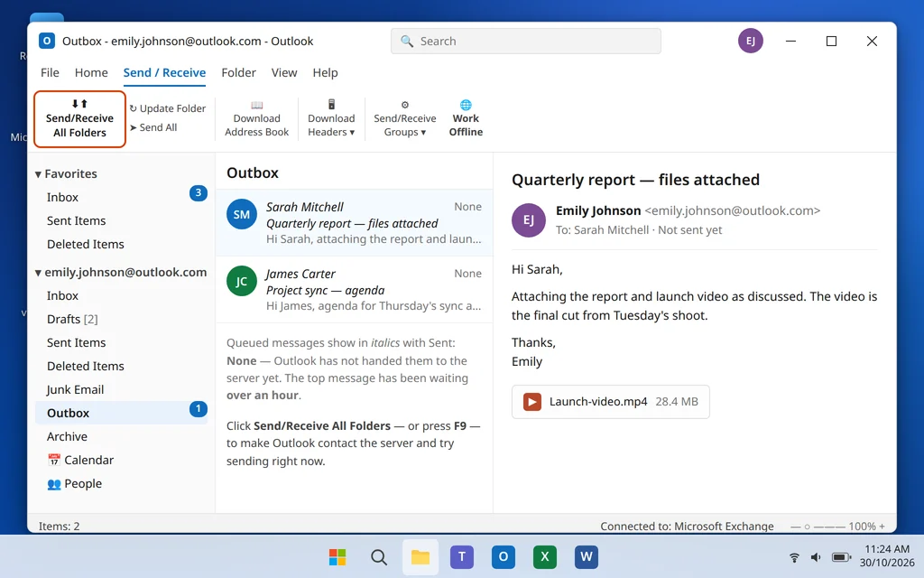Image resolution: width=924 pixels, height=578 pixels.
Task: Click the Outlook logo in title bar
Action: (47, 41)
